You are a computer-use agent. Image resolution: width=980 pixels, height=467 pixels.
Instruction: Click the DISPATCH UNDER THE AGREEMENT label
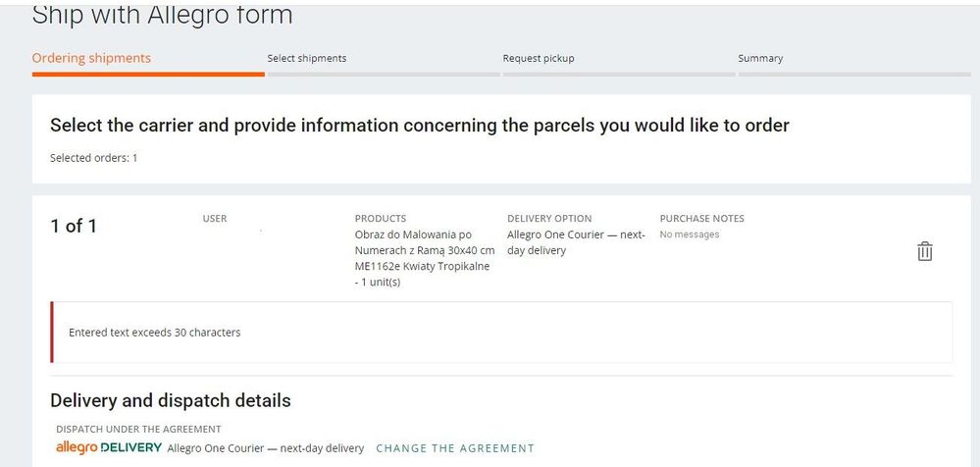pyautogui.click(x=138, y=430)
